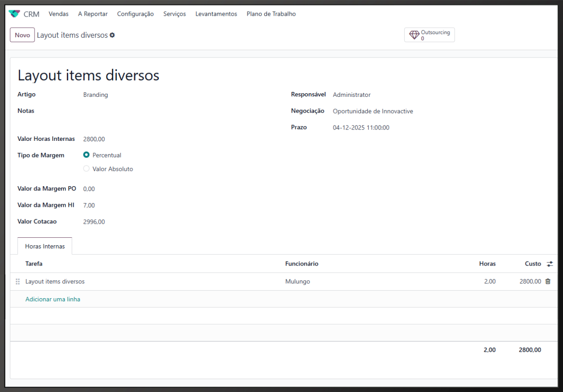The width and height of the screenshot is (563, 392).
Task: Open the Responsável field showing Administrator
Action: (x=351, y=95)
